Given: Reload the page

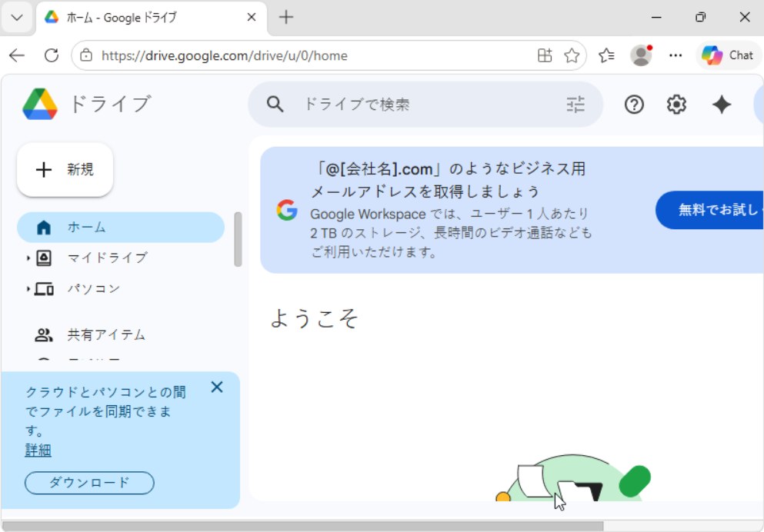Looking at the screenshot, I should tap(51, 55).
